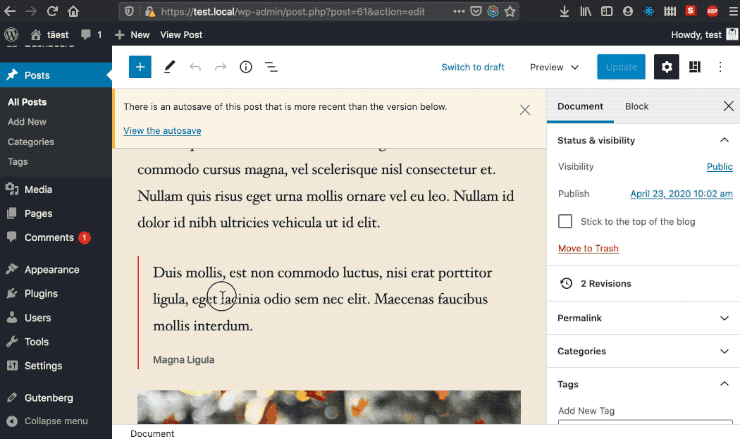The image size is (740, 439).
Task: Click the browser back arrow
Action: 9,11
